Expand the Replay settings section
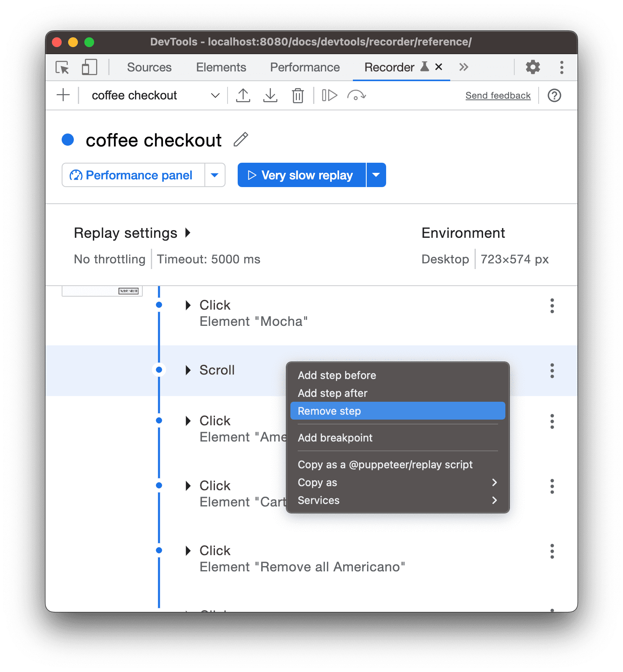623x672 pixels. (x=188, y=233)
